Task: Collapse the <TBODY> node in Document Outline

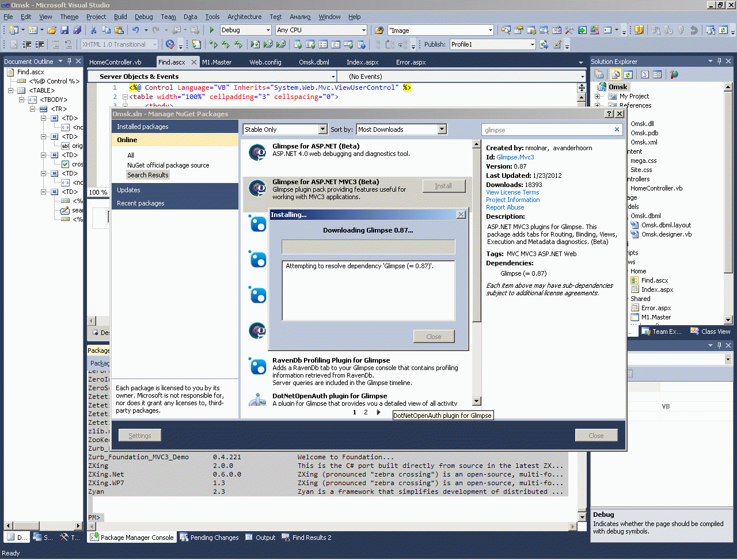Action: click(x=22, y=100)
